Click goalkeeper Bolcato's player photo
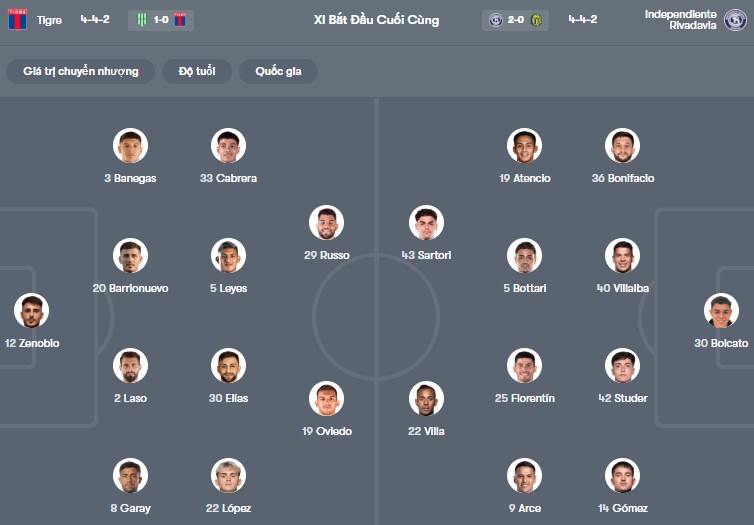The height and width of the screenshot is (525, 754). (721, 310)
